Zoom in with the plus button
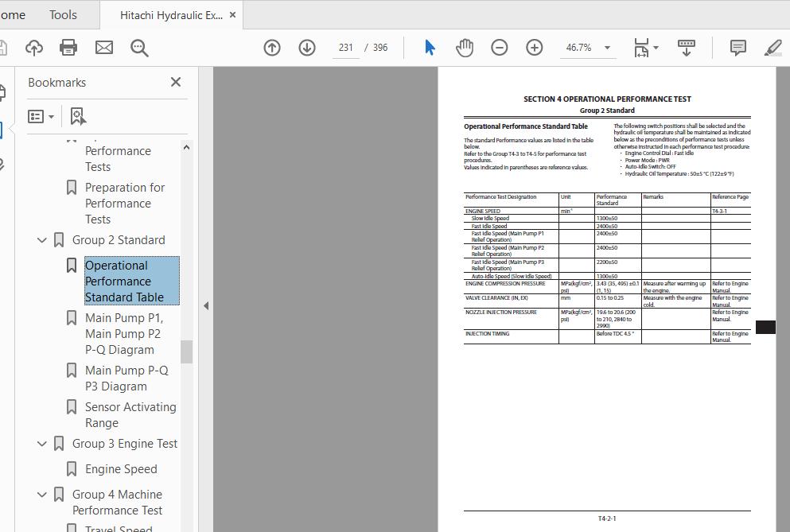790x532 pixels. tap(534, 48)
